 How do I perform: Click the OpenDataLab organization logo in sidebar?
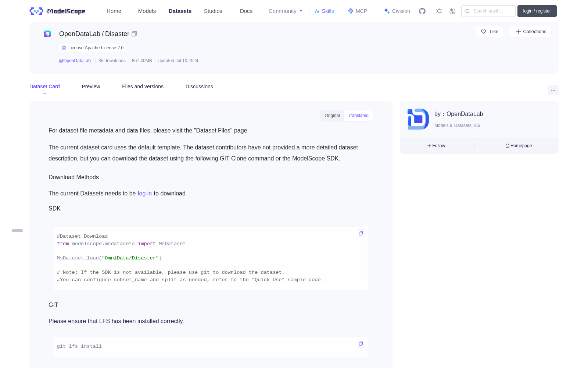coord(418,119)
